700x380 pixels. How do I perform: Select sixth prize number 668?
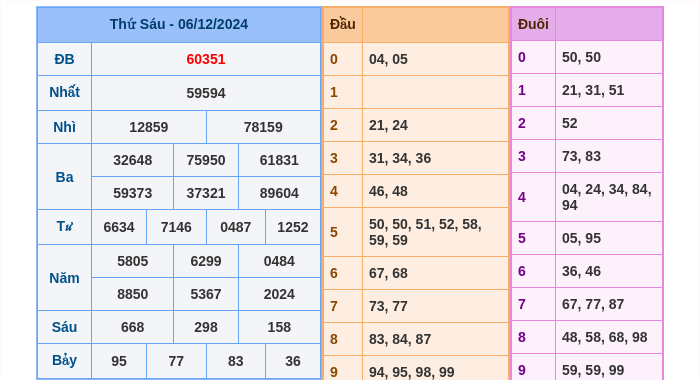(133, 327)
